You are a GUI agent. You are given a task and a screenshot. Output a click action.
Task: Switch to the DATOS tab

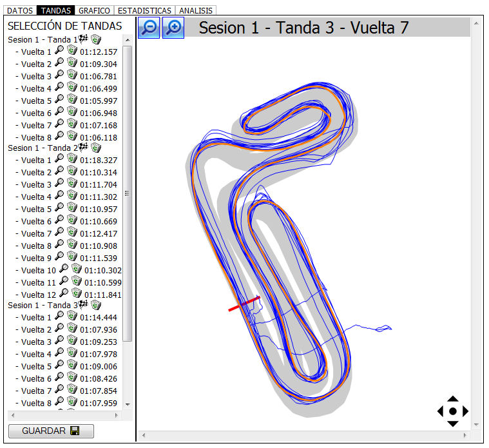pyautogui.click(x=20, y=10)
